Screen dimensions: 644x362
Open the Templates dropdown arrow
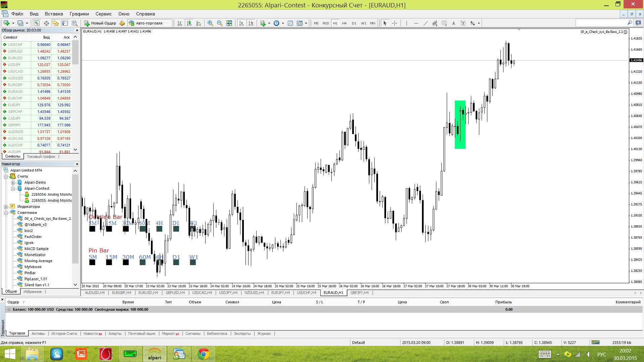pyautogui.click(x=306, y=23)
